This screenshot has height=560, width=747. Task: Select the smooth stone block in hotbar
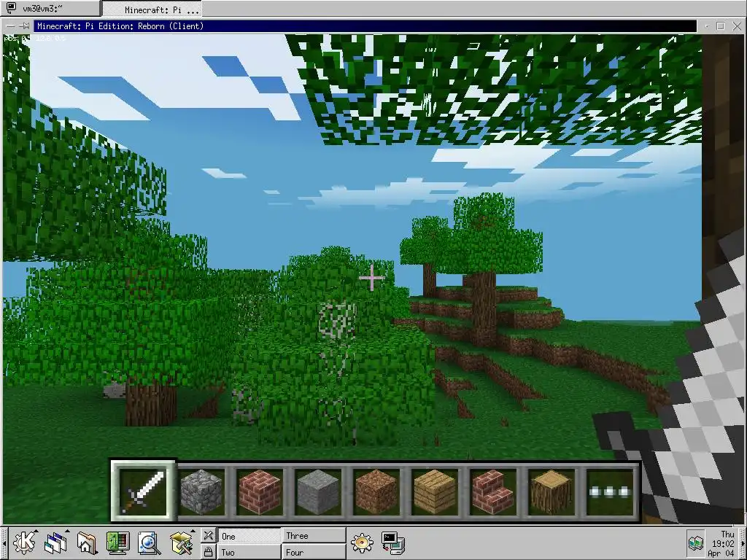(318, 491)
